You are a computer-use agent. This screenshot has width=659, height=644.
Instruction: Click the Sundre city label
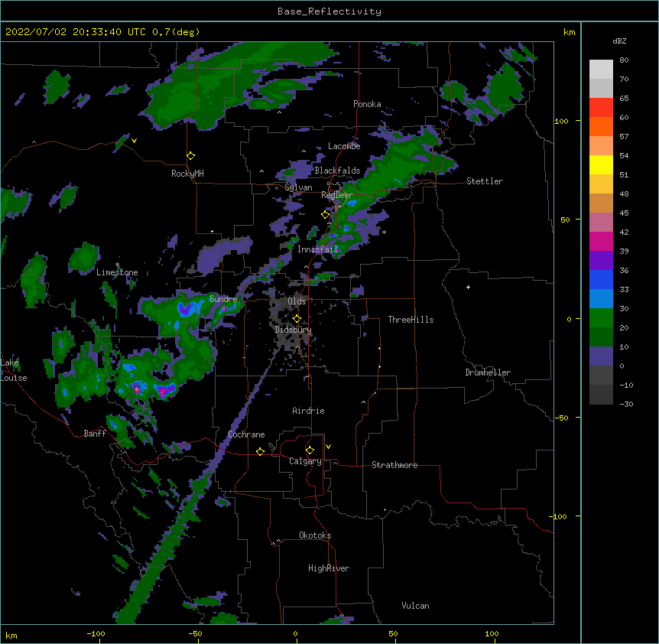tap(223, 299)
